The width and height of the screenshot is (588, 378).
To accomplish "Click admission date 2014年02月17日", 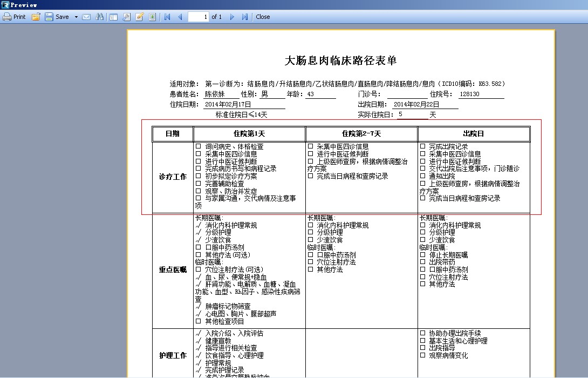I will point(228,104).
